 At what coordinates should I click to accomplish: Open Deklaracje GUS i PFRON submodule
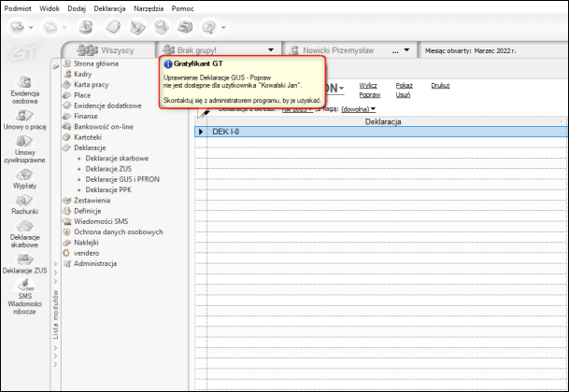pos(122,179)
